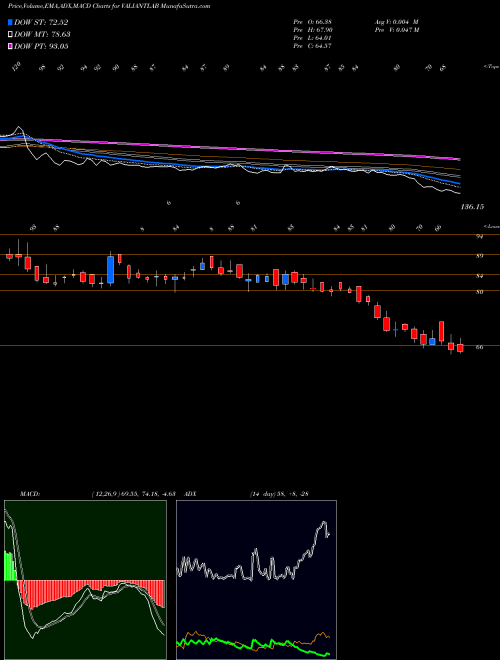
Task: Click the 'Pre O: 66.88' value
Action: (312, 22)
